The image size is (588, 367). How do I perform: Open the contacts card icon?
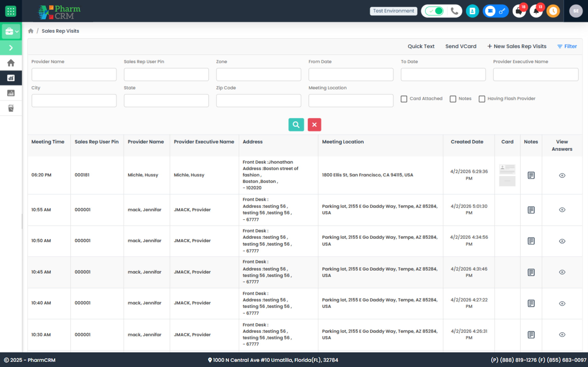point(472,11)
